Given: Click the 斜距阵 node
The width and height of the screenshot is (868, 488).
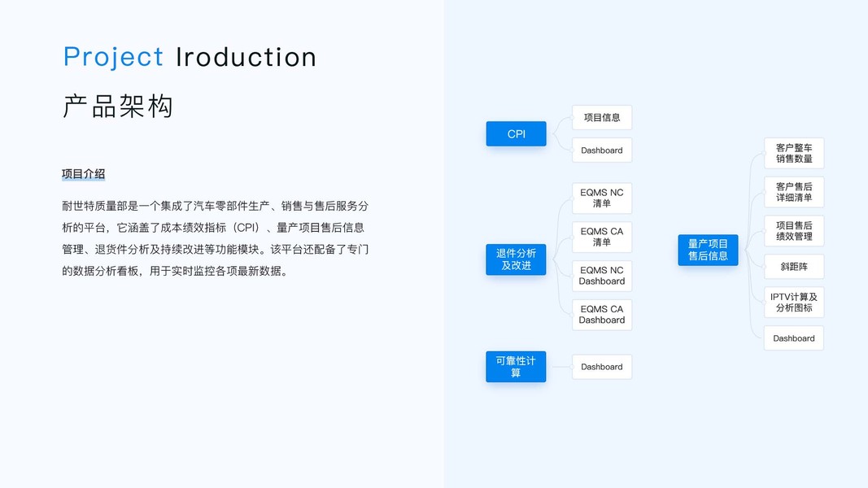Looking at the screenshot, I should pyautogui.click(x=794, y=267).
